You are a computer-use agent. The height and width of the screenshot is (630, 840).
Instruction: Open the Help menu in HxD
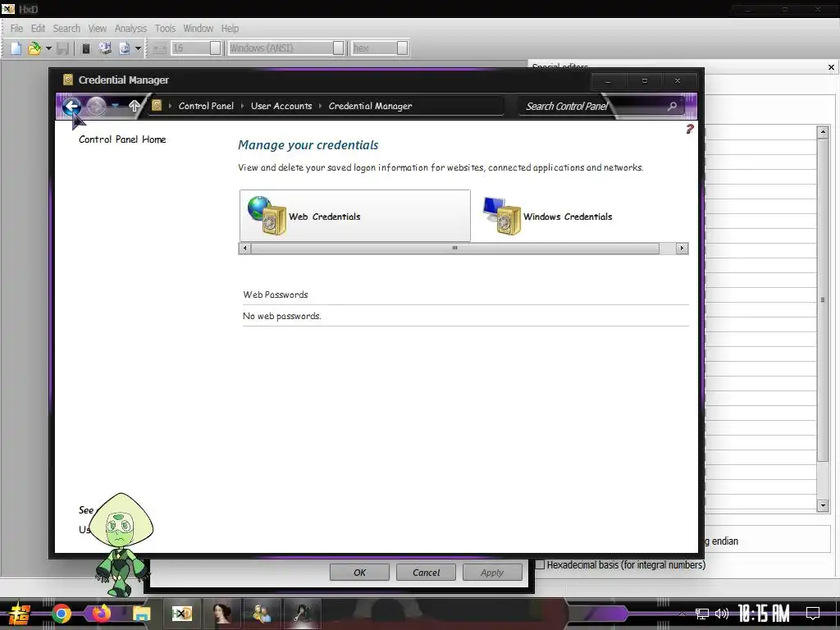click(x=230, y=29)
